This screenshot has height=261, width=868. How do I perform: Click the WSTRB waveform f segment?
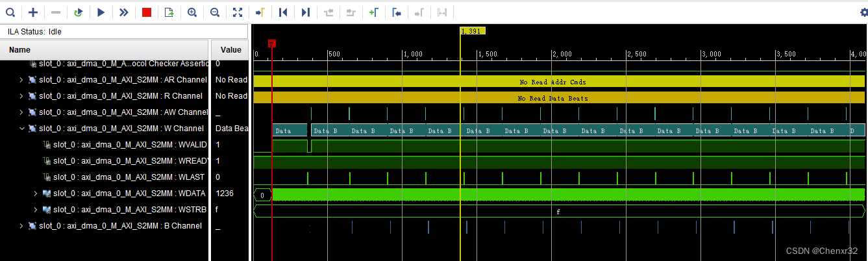(x=559, y=211)
